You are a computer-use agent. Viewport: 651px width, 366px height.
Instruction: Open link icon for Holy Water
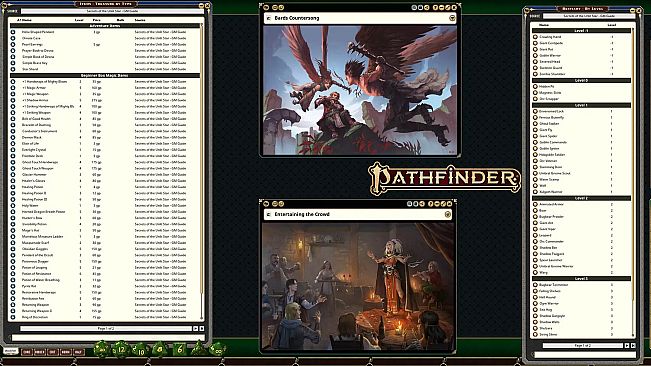13,205
